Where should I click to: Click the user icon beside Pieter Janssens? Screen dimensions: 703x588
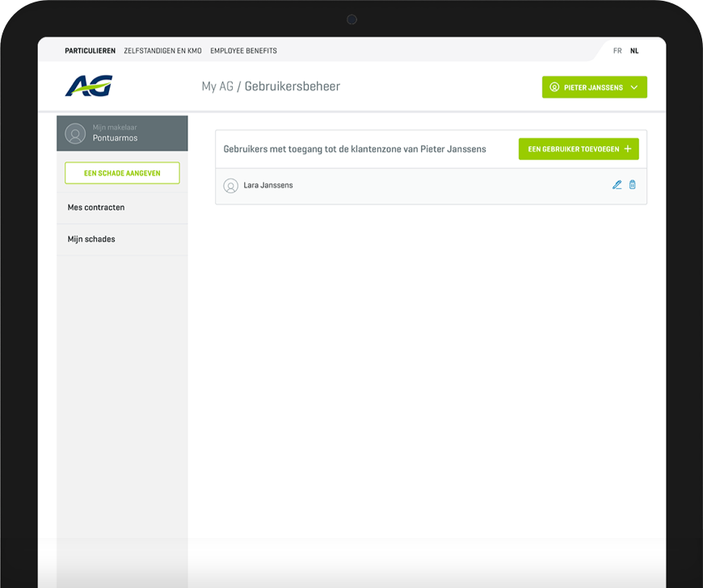click(554, 87)
